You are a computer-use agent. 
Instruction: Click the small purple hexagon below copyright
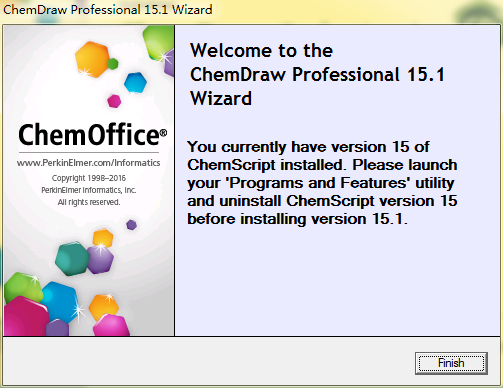tap(131, 225)
